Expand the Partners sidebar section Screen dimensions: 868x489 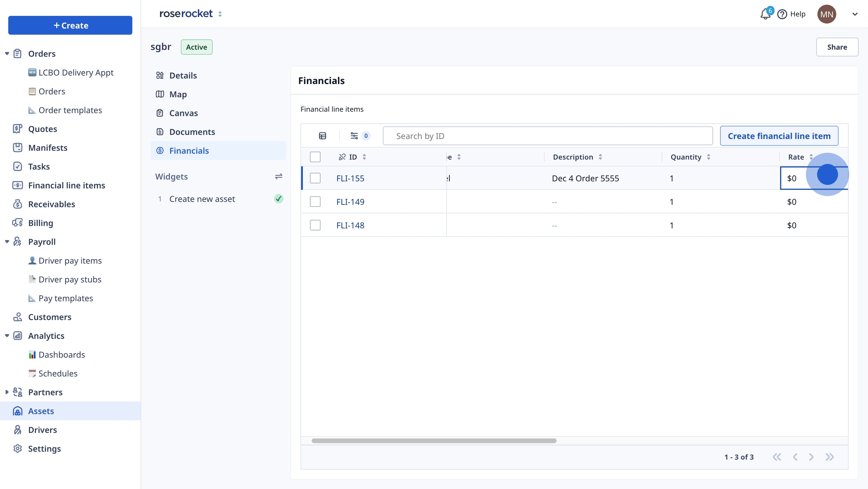pyautogui.click(x=7, y=392)
